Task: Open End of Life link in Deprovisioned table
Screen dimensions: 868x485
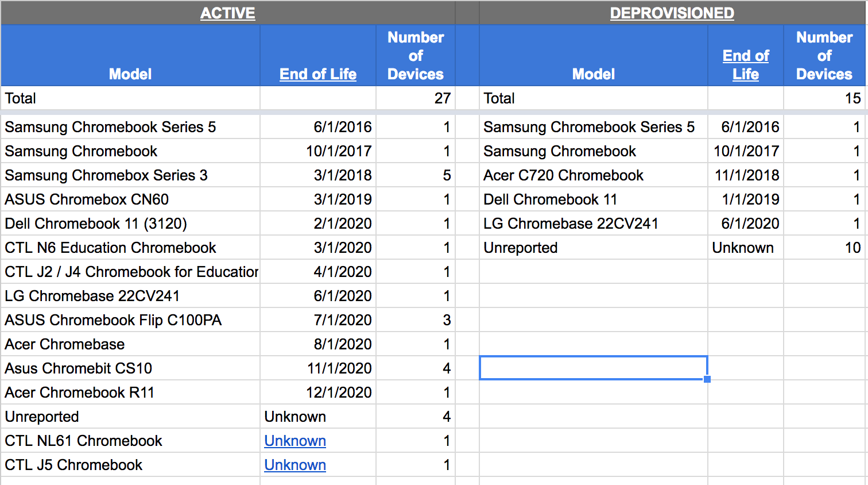Action: pos(745,64)
